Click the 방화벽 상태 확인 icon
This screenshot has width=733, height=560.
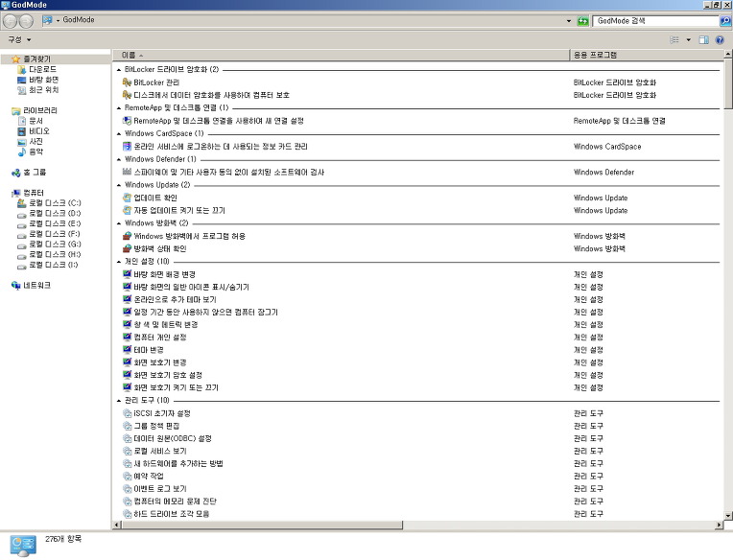pyautogui.click(x=127, y=248)
